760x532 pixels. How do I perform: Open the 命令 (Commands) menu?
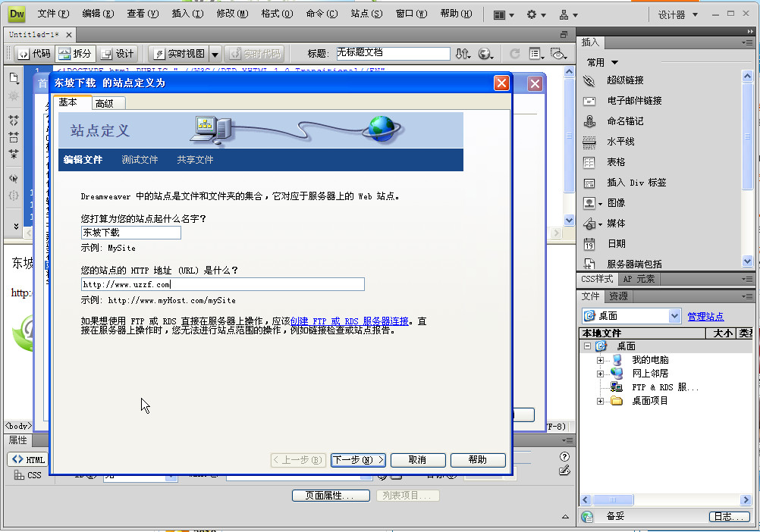click(x=322, y=14)
